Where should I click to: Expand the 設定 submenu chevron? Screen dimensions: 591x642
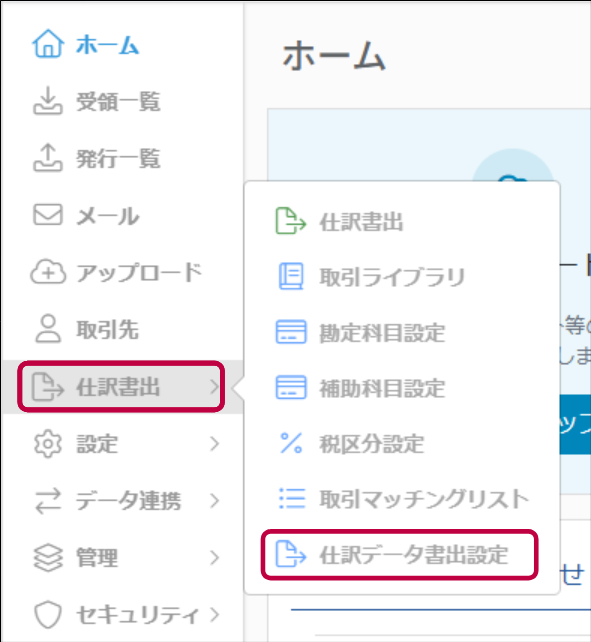pos(214,443)
